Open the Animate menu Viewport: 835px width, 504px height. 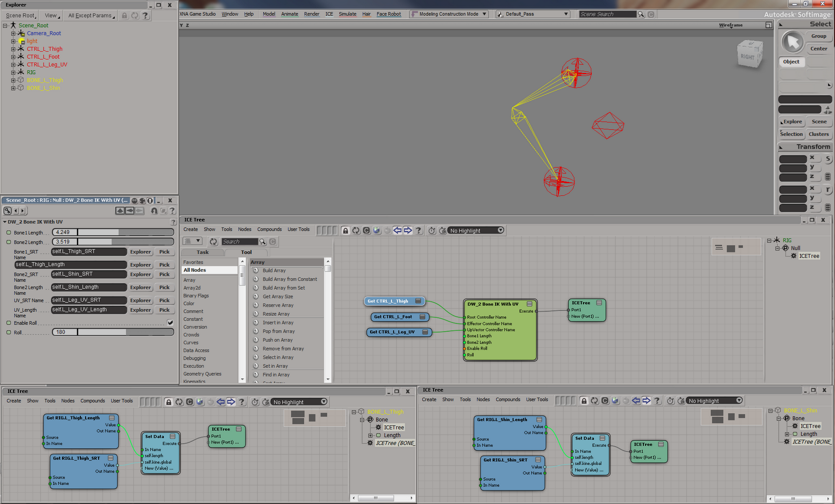point(290,14)
